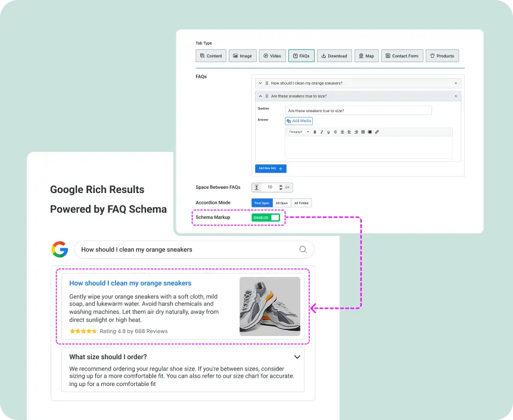Click the Add New FAQ button

point(271,169)
